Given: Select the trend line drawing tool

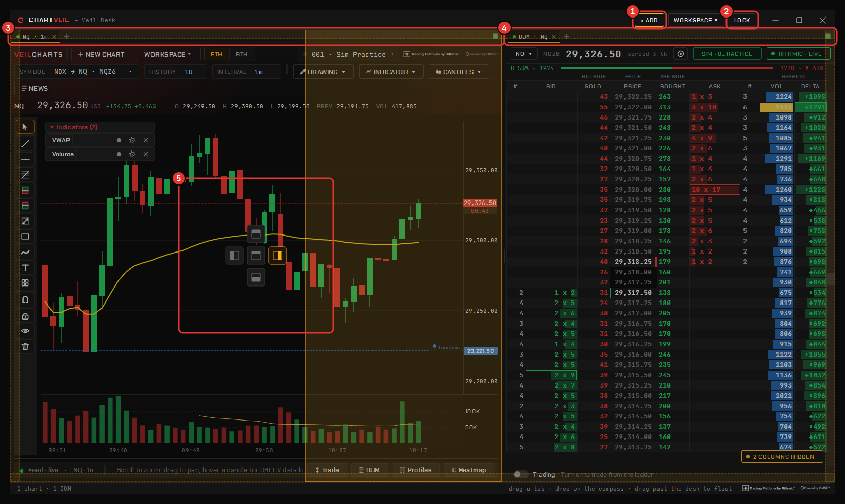Looking at the screenshot, I should click(25, 144).
